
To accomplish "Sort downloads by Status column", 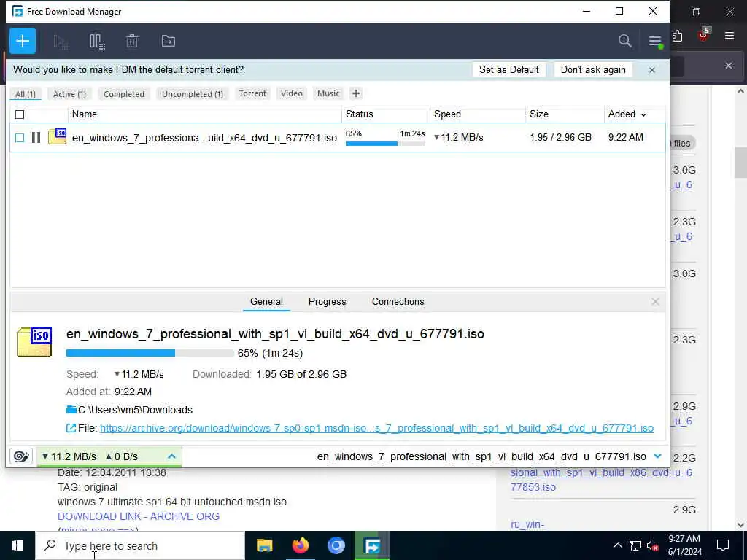I will (386, 114).
